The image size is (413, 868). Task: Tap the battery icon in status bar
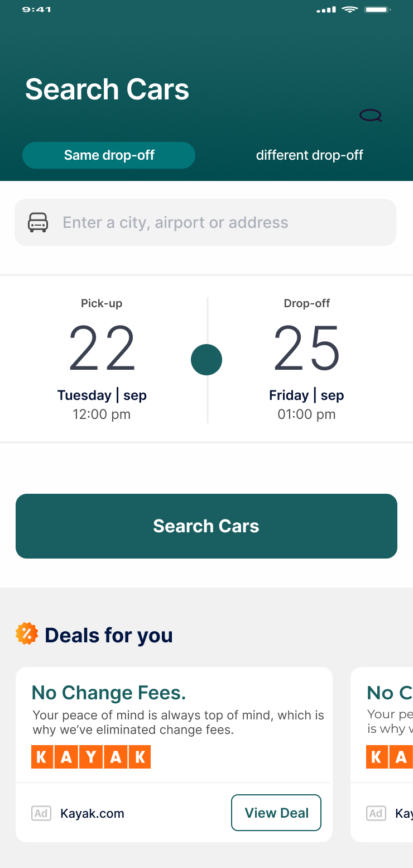[377, 9]
